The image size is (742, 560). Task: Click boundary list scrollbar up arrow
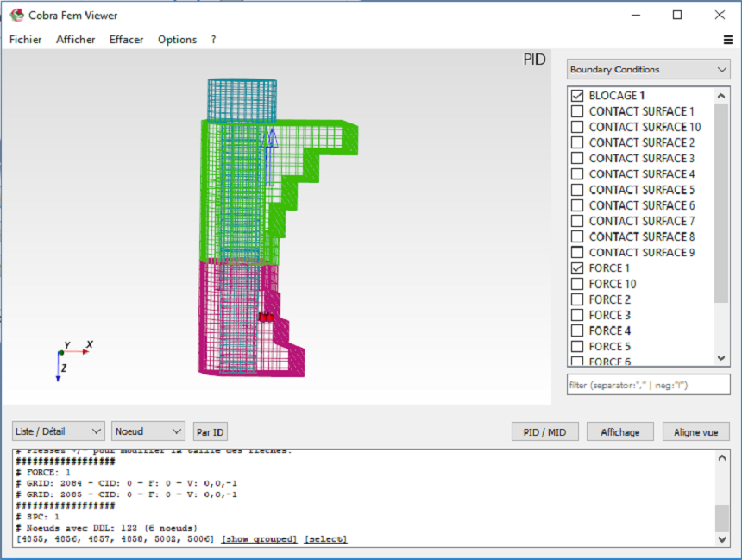(x=721, y=96)
